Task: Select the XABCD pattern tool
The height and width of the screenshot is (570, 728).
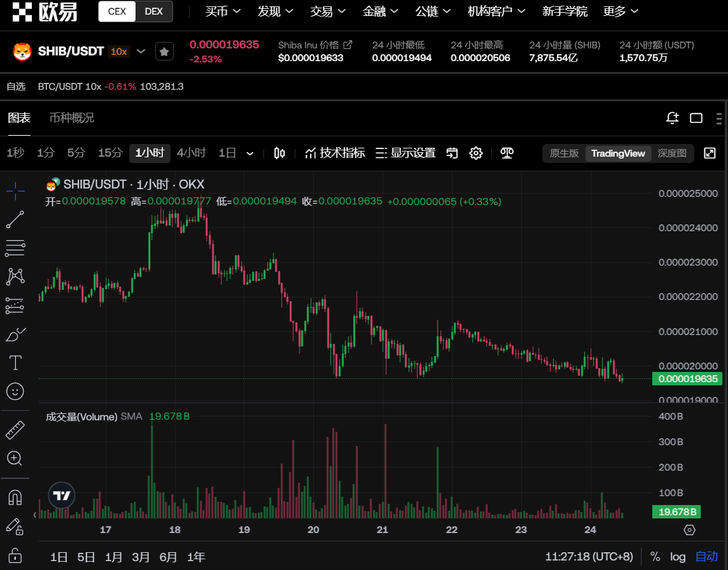Action: (15, 276)
